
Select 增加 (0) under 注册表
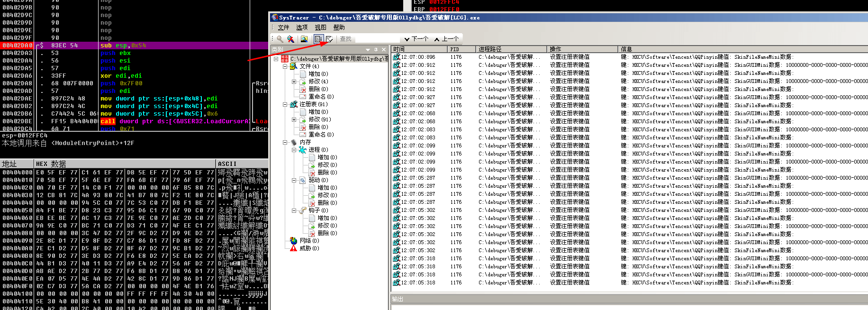pos(318,112)
